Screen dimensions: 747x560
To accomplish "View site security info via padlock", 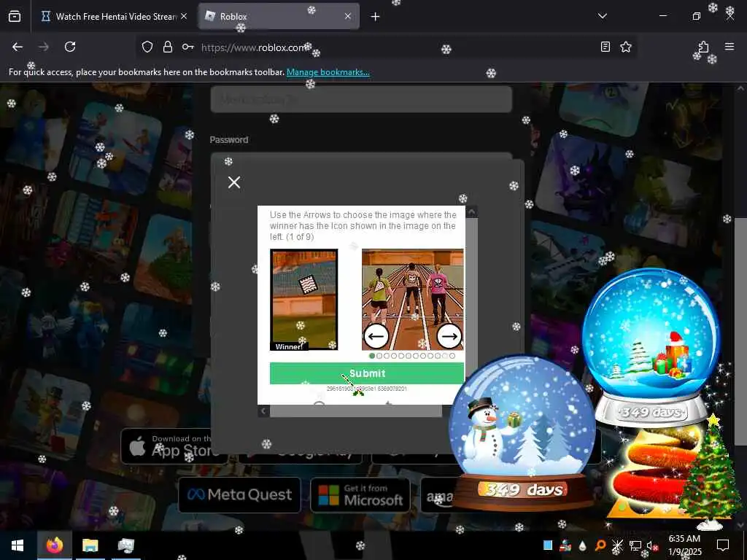I will tap(167, 47).
